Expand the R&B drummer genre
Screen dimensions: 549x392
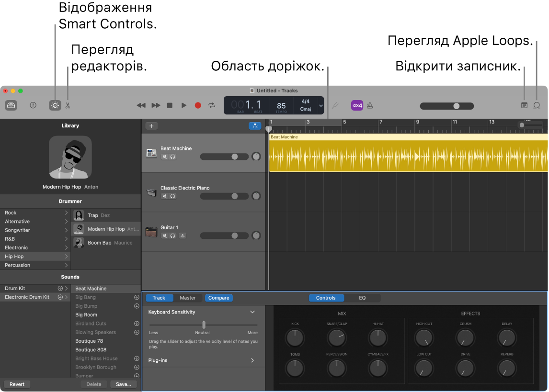point(66,239)
